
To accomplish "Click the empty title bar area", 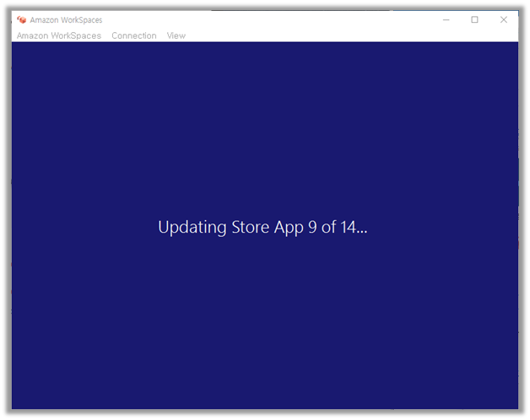I will [270, 19].
